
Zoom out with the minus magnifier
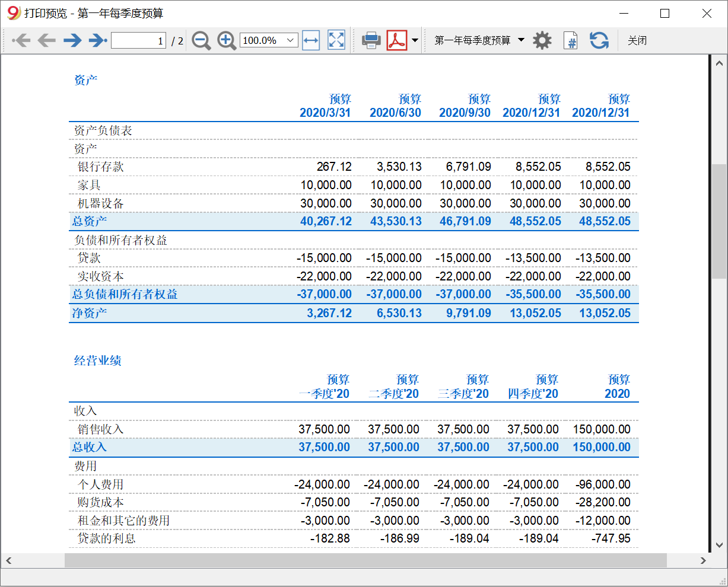point(201,40)
